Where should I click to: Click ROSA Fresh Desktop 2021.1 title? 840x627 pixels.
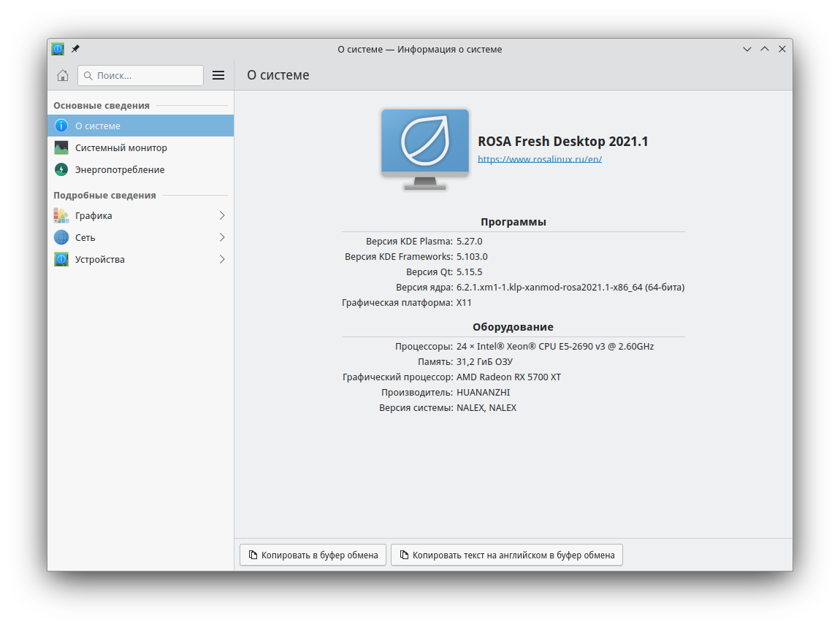coord(563,142)
